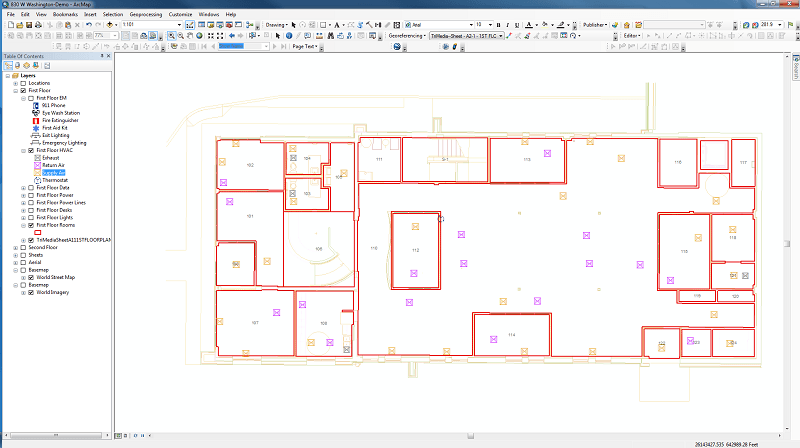Toggle the Locations layer checkbox
The height and width of the screenshot is (448, 800).
click(x=23, y=83)
